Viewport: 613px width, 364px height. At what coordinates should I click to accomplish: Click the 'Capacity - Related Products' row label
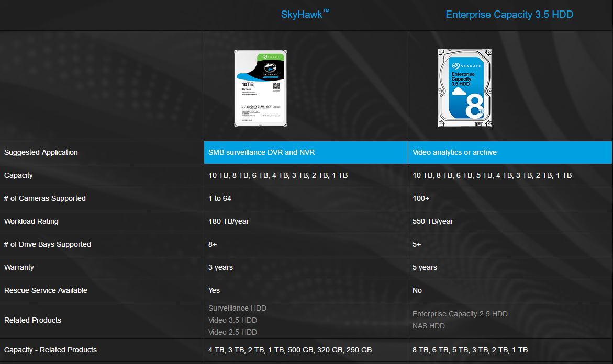click(x=50, y=350)
